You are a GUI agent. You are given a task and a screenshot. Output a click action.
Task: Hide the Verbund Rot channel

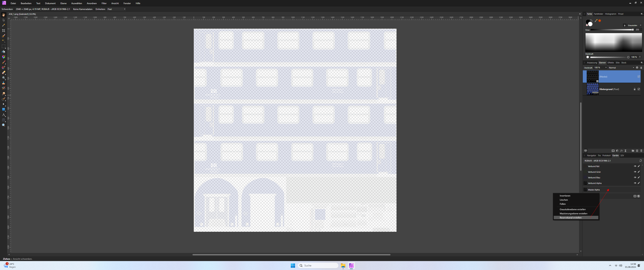point(635,166)
